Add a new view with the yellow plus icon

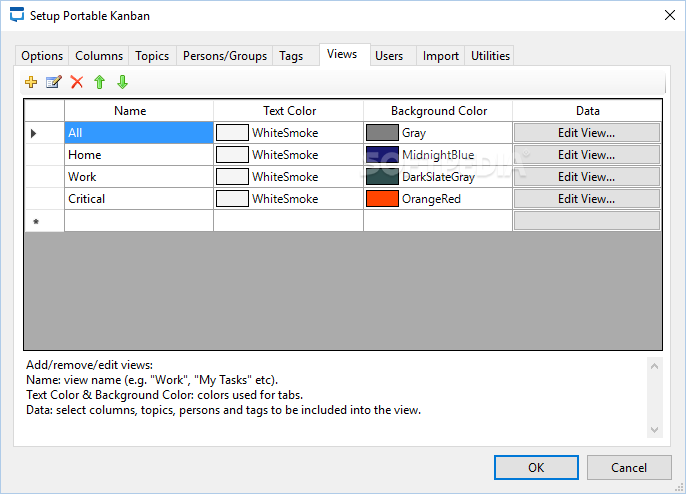(x=31, y=82)
